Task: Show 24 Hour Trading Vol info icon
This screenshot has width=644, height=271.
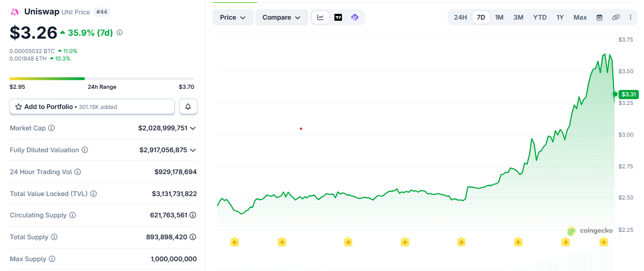Action: pos(77,172)
